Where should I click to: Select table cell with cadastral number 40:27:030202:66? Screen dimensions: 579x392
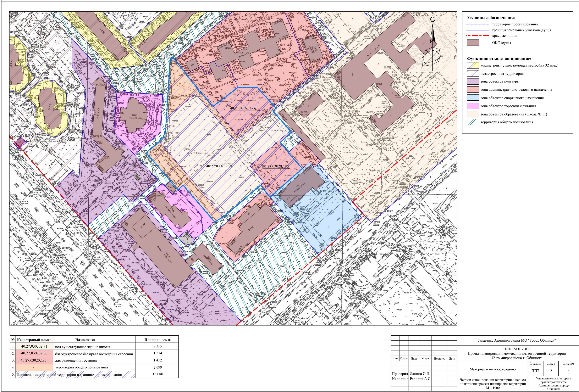pos(34,353)
